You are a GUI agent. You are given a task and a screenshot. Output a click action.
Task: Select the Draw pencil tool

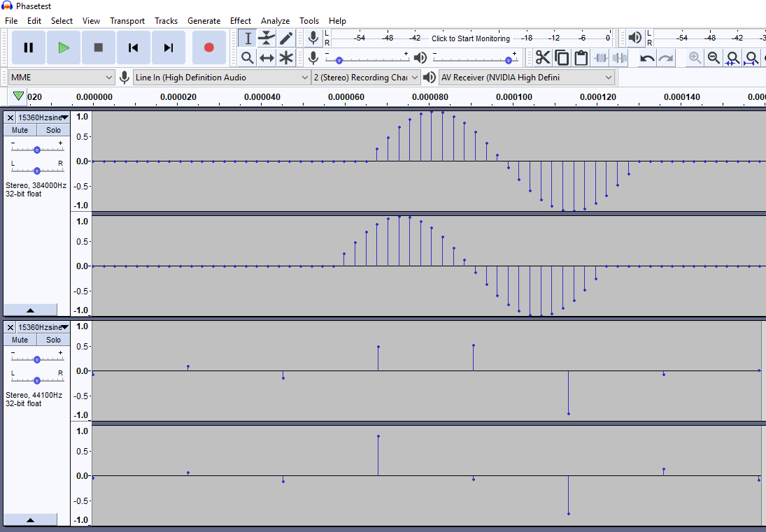tap(286, 38)
